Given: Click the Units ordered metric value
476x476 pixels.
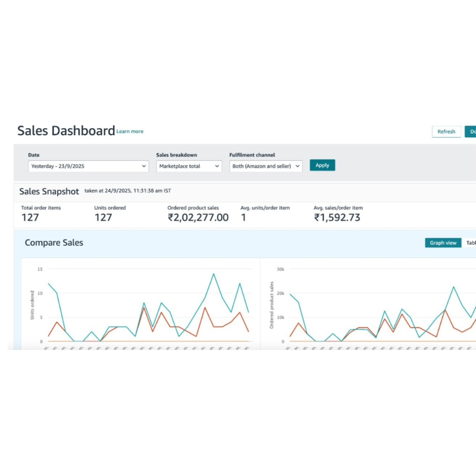Looking at the screenshot, I should (x=103, y=217).
